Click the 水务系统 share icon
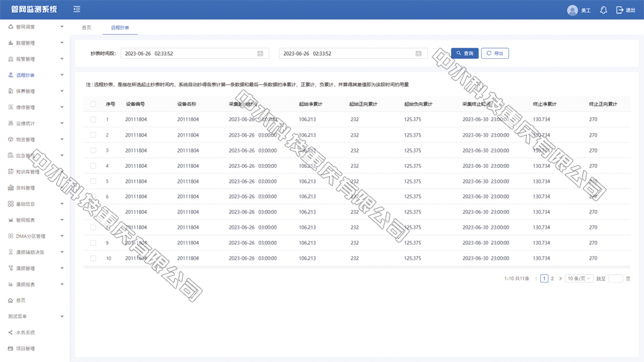The image size is (644, 362). click(x=11, y=333)
